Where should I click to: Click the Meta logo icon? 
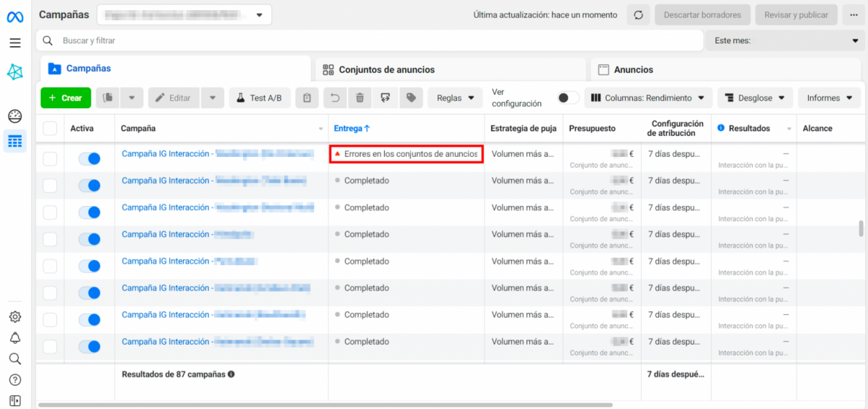15,16
